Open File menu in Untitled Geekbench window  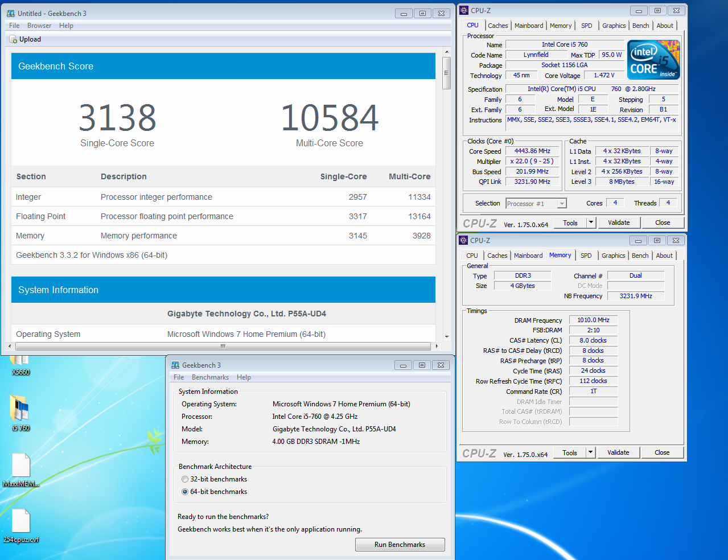[14, 26]
